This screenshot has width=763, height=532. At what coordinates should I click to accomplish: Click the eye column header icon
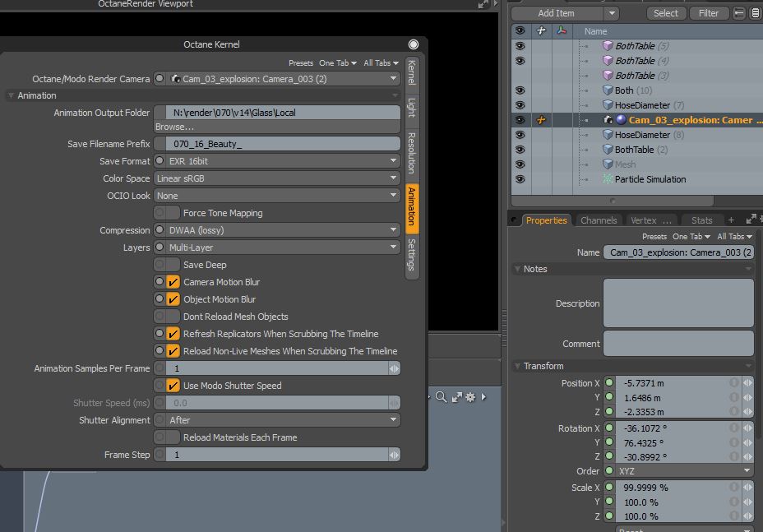pos(520,30)
